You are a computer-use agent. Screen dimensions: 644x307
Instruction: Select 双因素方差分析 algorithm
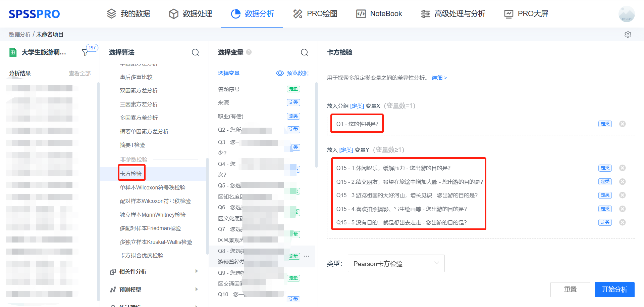[139, 90]
